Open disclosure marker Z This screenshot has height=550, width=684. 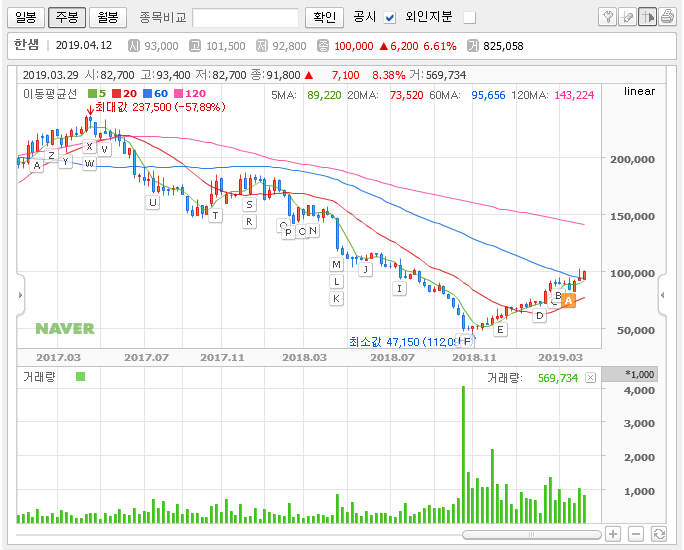point(51,155)
